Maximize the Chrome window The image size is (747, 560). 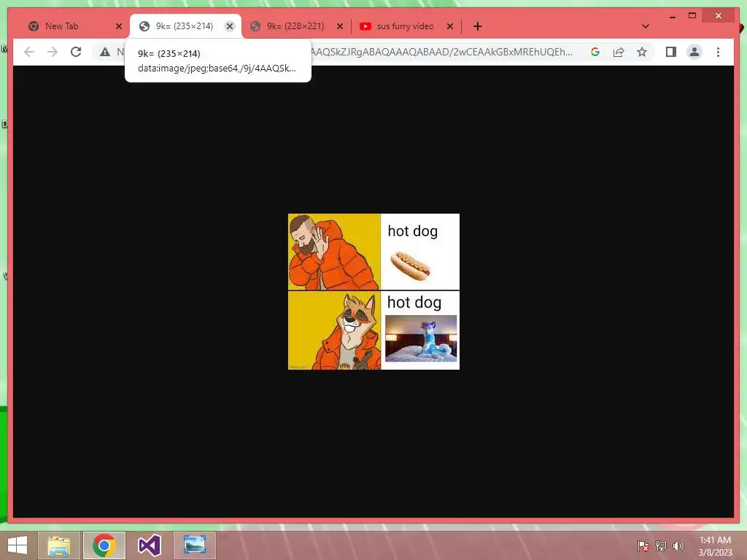[x=692, y=16]
